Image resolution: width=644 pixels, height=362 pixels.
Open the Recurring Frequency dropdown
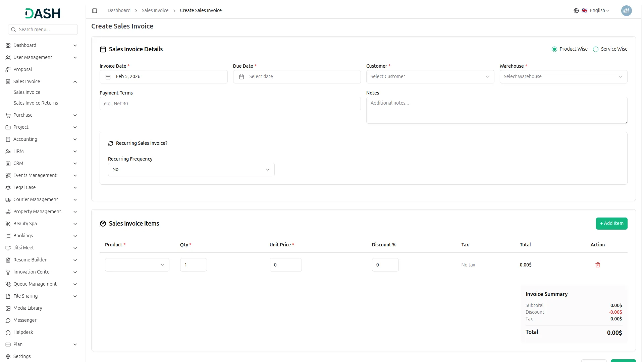pos(191,170)
